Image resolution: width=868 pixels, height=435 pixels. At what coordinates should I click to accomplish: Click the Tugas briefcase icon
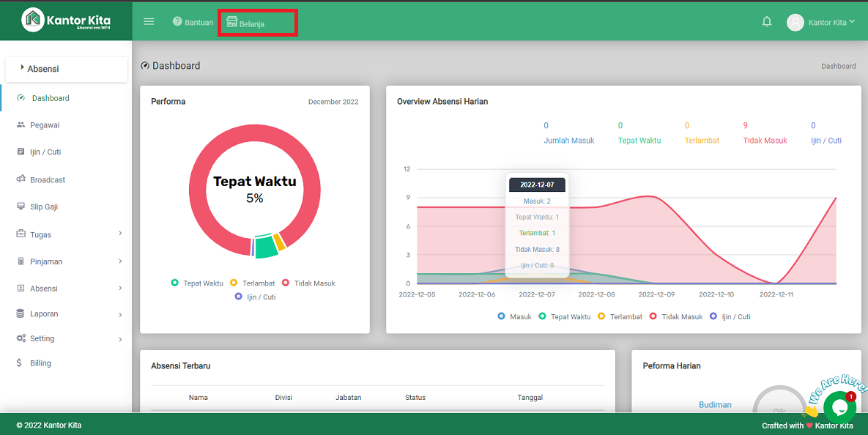[x=21, y=234]
